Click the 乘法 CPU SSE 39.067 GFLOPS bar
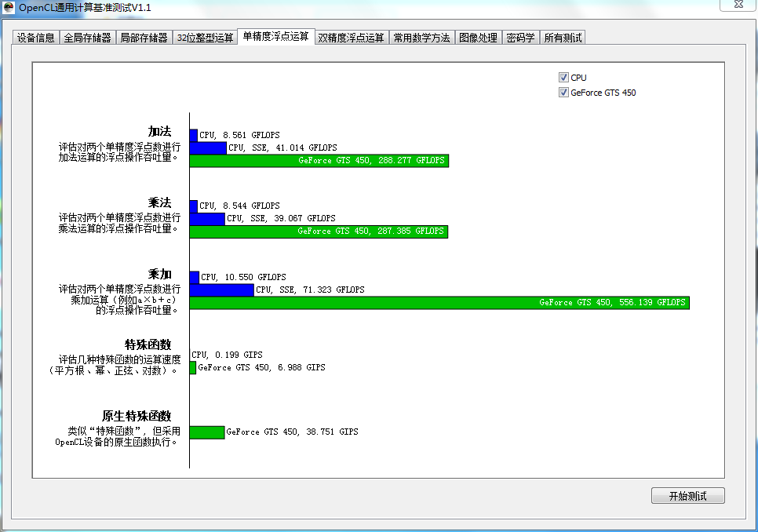Screen dimensions: 758x532 [x=207, y=219]
